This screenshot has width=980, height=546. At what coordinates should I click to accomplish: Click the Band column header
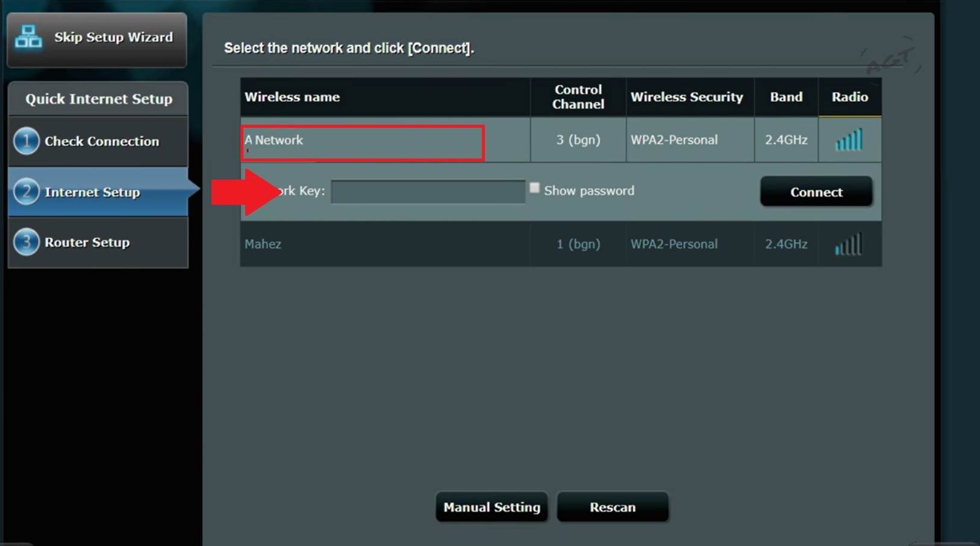pos(785,97)
